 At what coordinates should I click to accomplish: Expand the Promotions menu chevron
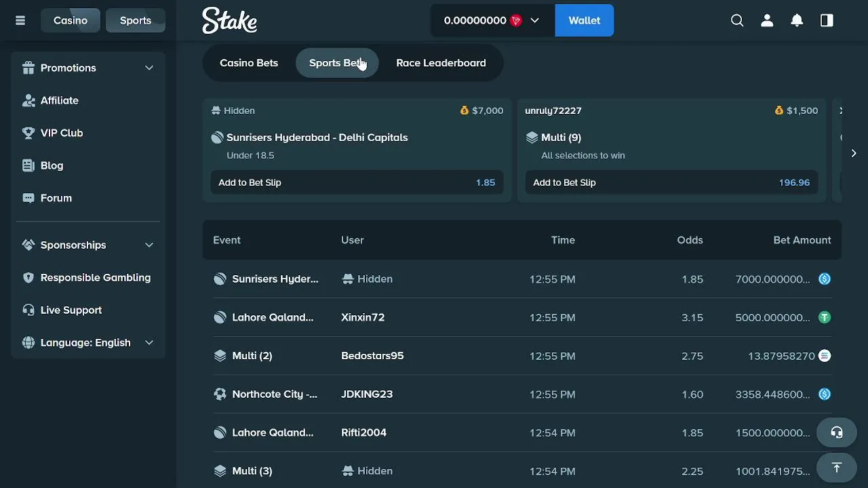click(x=149, y=68)
